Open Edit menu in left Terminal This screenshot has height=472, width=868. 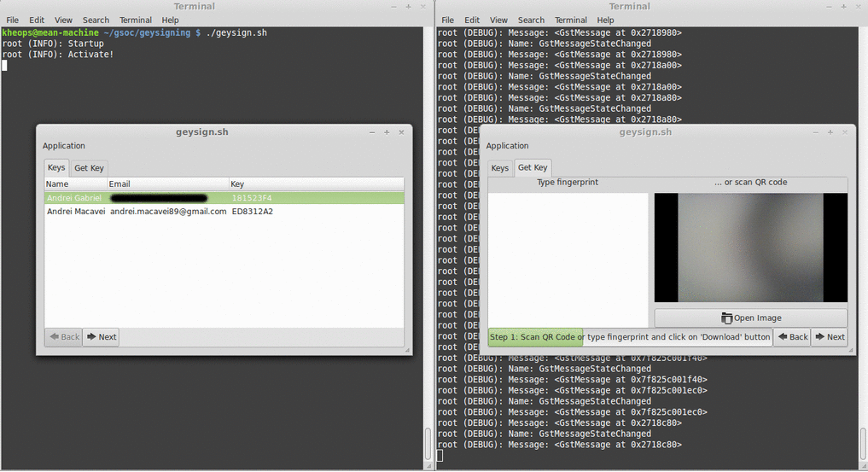click(x=37, y=20)
